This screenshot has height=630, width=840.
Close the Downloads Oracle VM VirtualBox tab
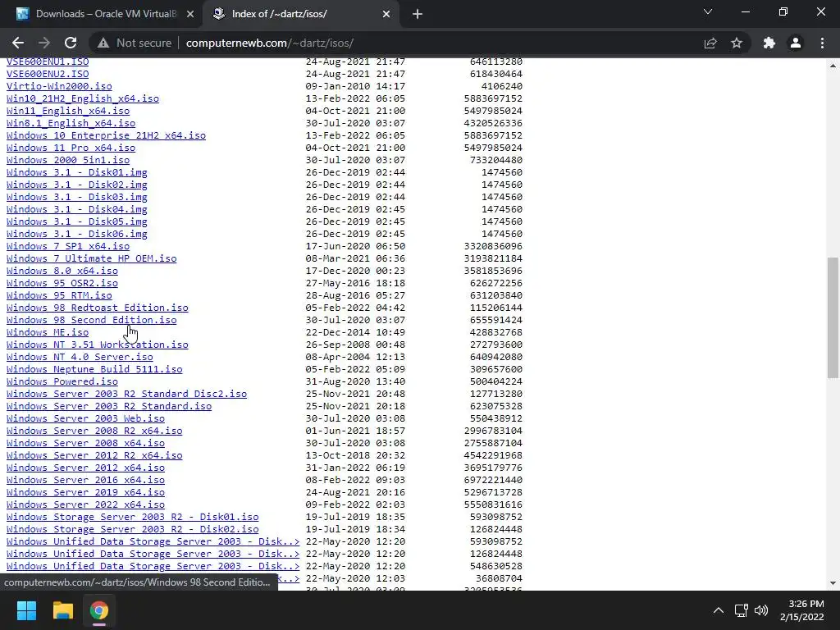[x=190, y=14]
